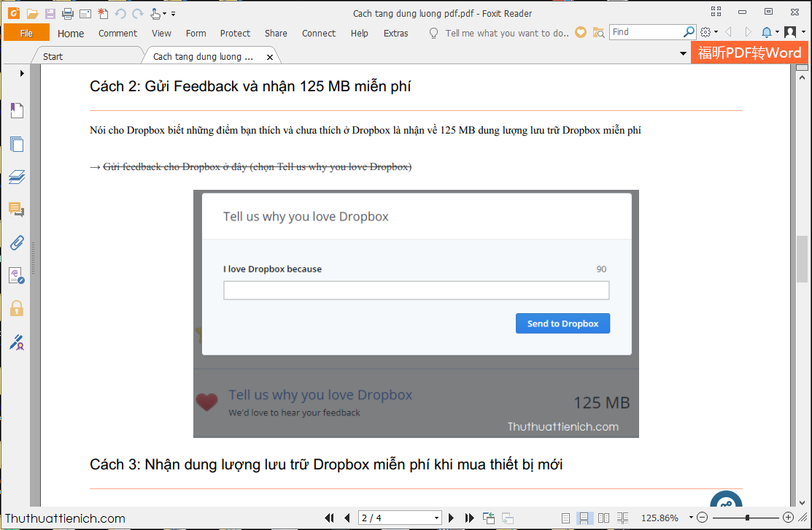Open the Comments panel in the sidebar
The image size is (812, 530).
[x=16, y=210]
